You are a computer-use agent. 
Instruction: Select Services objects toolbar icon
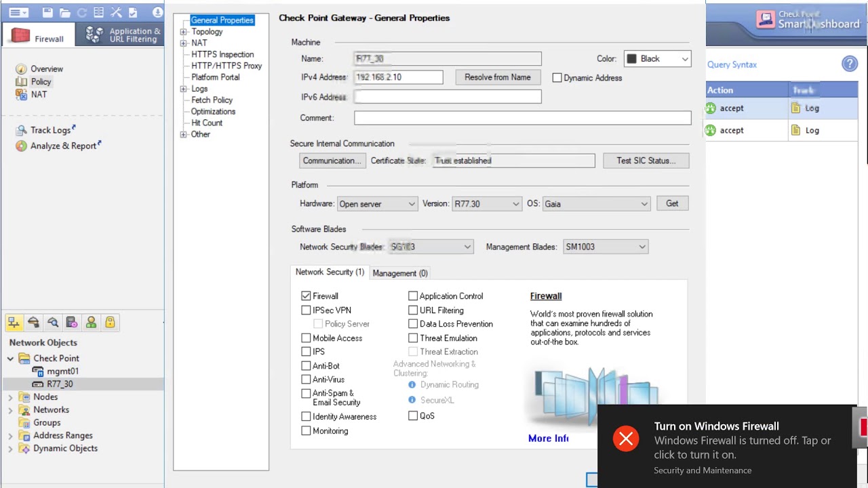pyautogui.click(x=33, y=323)
